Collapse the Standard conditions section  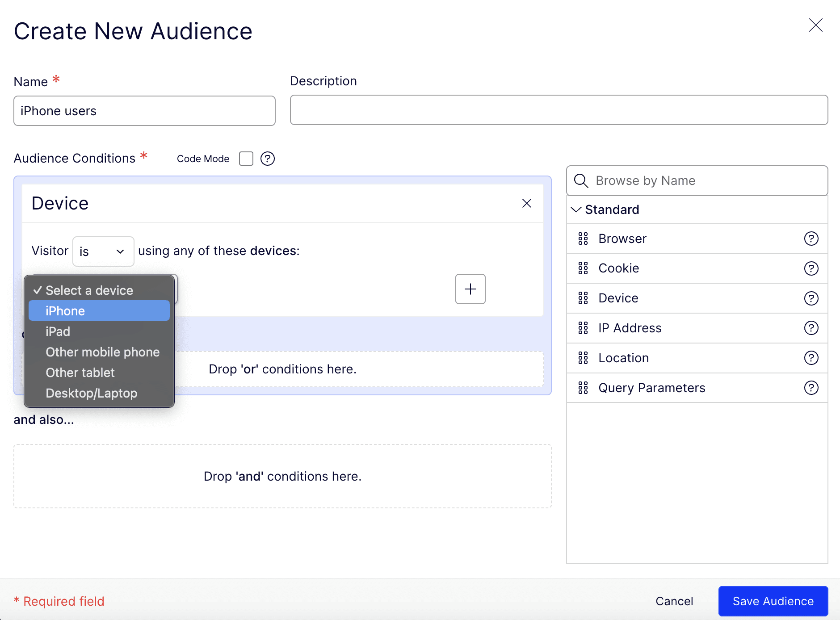(x=576, y=209)
